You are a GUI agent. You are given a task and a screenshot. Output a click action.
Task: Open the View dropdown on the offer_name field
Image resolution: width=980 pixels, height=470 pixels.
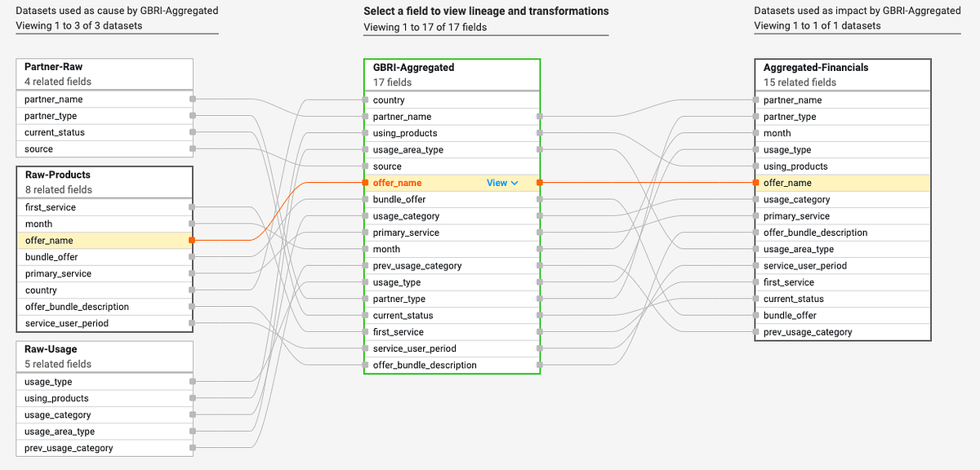(x=501, y=183)
